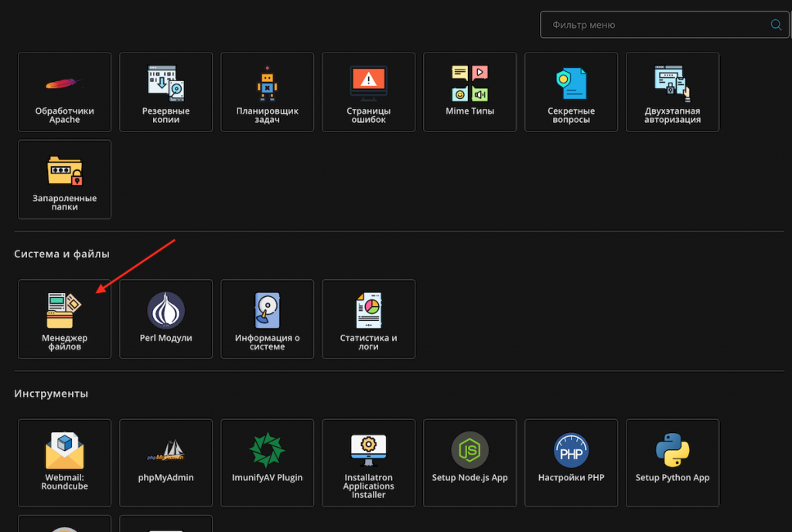This screenshot has height=532, width=792.
Task: Open Настройки PHP settings
Action: [x=571, y=459]
